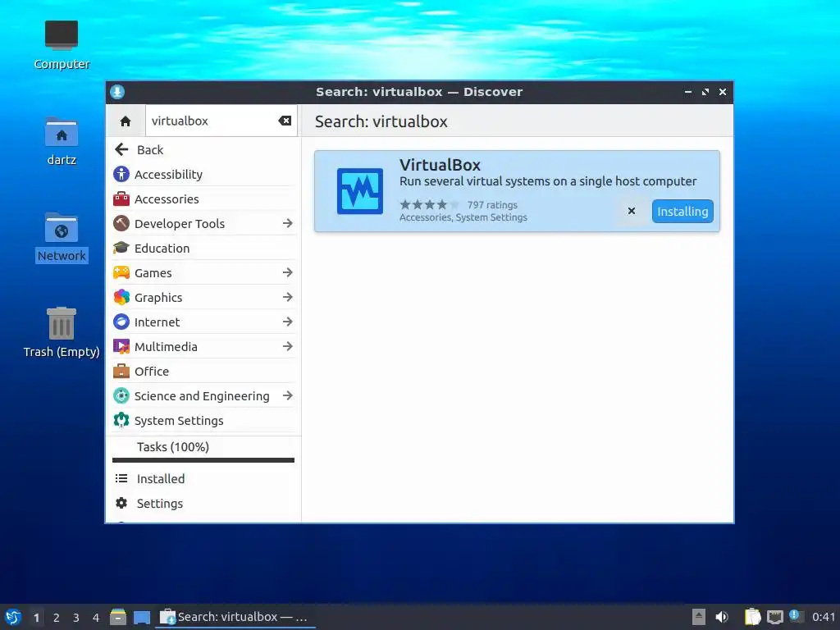The image size is (840, 630).
Task: Click the update notifier tray icon
Action: (x=796, y=616)
